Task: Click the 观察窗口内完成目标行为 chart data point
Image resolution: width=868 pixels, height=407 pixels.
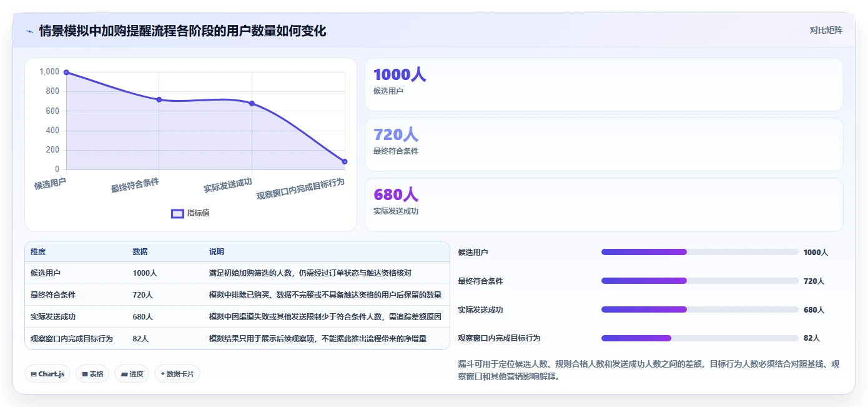Action: [345, 161]
